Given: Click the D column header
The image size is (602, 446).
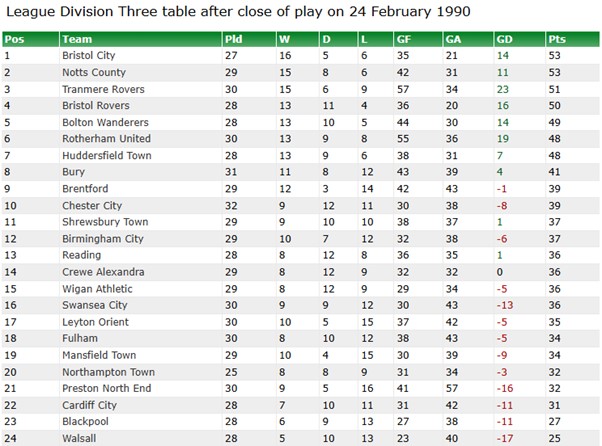Looking at the screenshot, I should (x=338, y=39).
